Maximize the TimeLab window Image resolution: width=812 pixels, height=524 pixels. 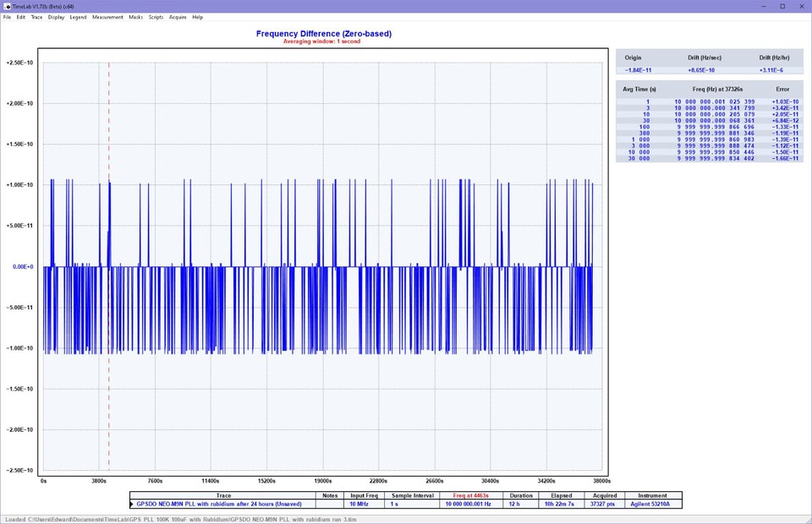(x=782, y=6)
